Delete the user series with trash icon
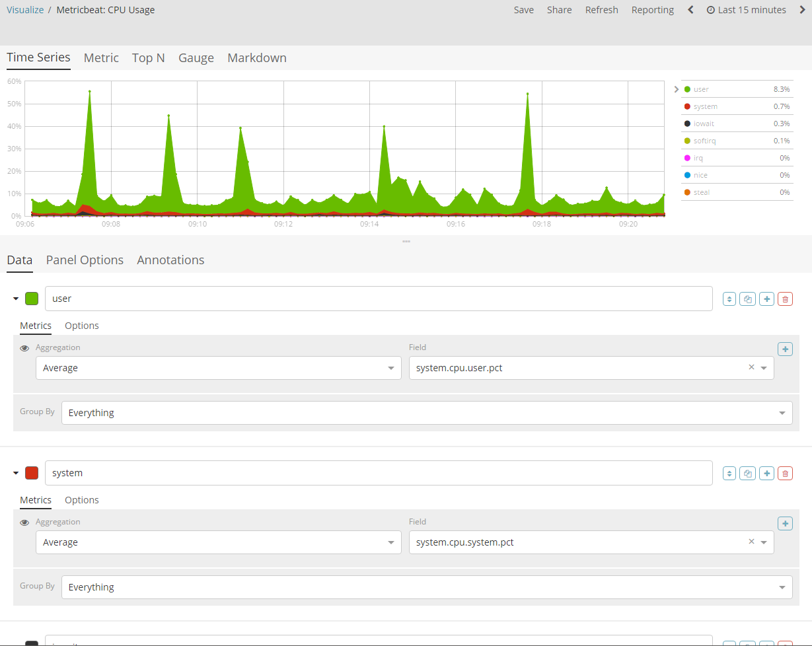This screenshot has width=812, height=646. [785, 299]
